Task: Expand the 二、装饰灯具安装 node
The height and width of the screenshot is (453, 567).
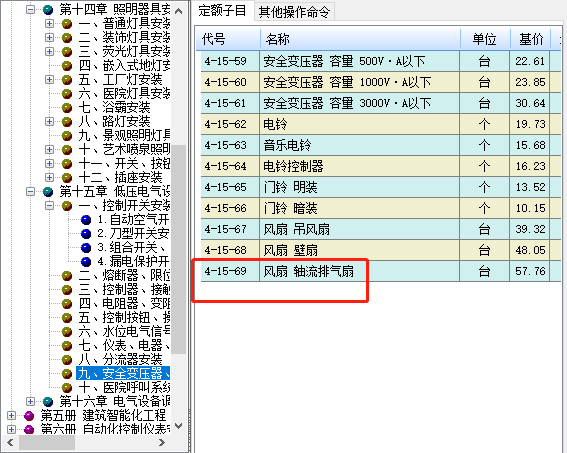Action: 50,38
